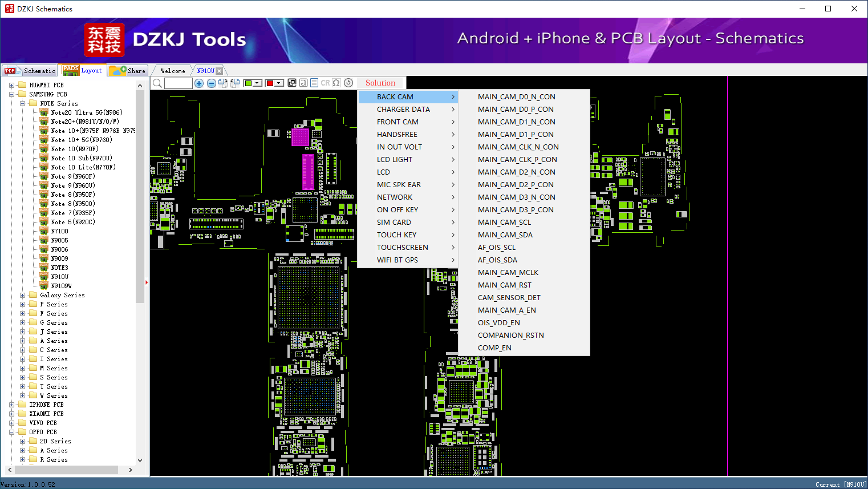Viewport: 868px width, 489px height.
Task: Click the PADS icon beside N7100
Action: point(44,231)
